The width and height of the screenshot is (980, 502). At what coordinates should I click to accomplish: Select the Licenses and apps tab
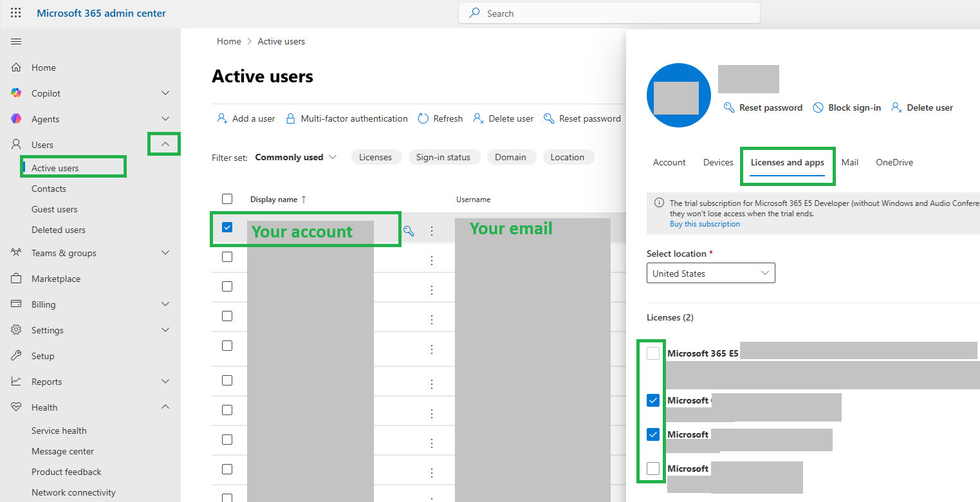pos(788,162)
